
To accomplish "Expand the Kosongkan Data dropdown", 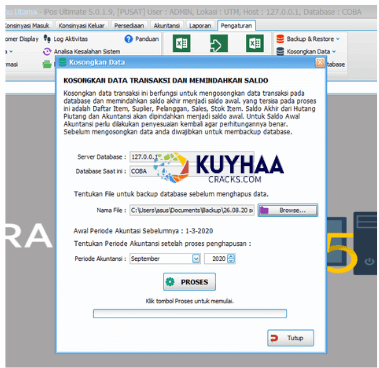I will (x=334, y=52).
